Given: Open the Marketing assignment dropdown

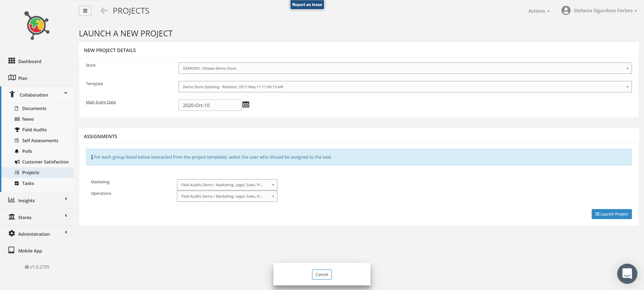Looking at the screenshot, I should click(227, 185).
